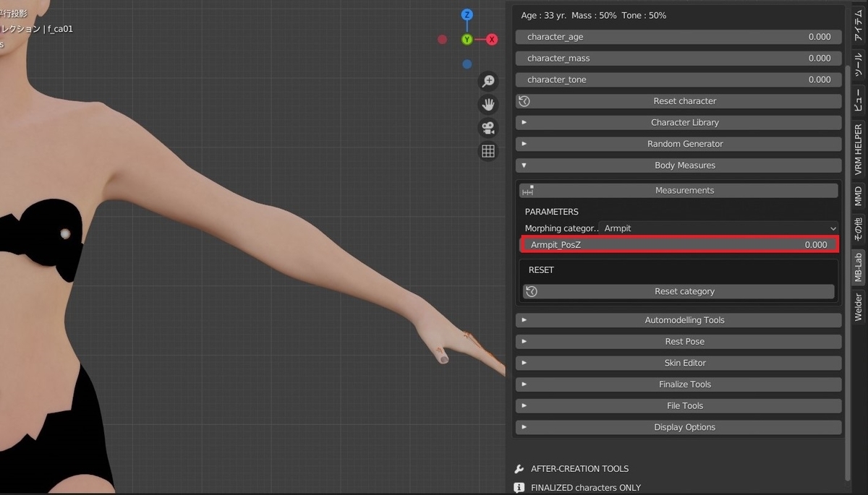Expand the Rest Pose section

[x=678, y=341]
